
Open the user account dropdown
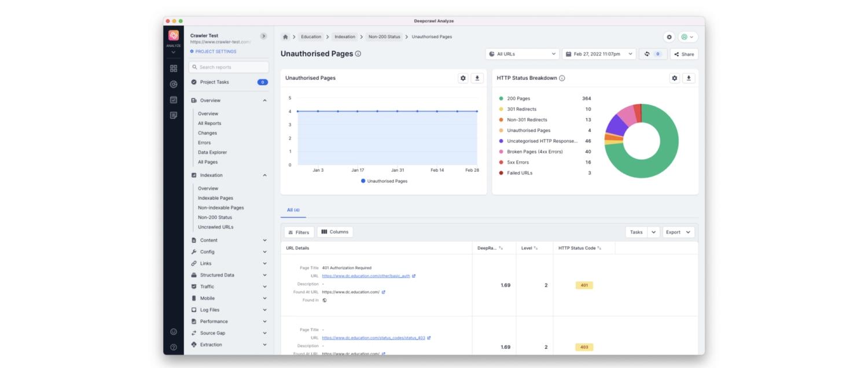688,37
